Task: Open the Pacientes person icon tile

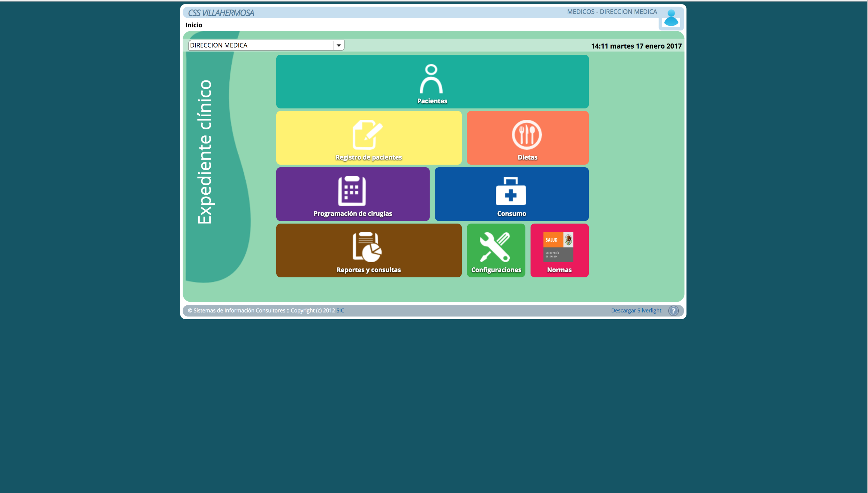Action: click(431, 79)
